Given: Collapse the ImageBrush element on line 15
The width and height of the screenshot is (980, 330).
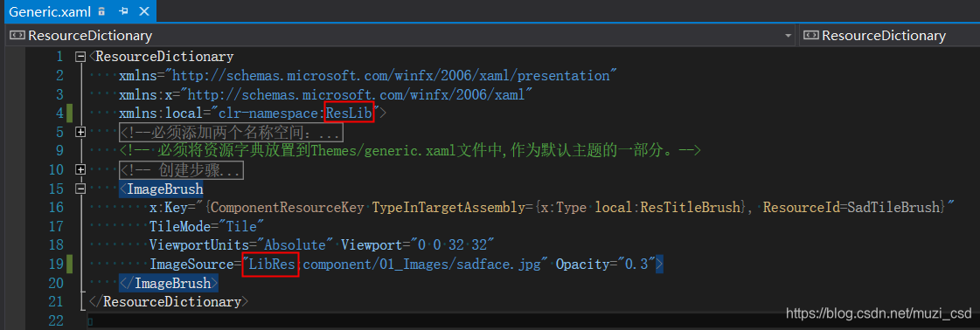Looking at the screenshot, I should [x=80, y=189].
